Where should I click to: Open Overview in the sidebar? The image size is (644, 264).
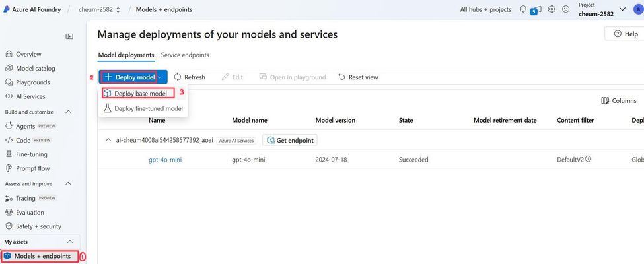click(28, 54)
